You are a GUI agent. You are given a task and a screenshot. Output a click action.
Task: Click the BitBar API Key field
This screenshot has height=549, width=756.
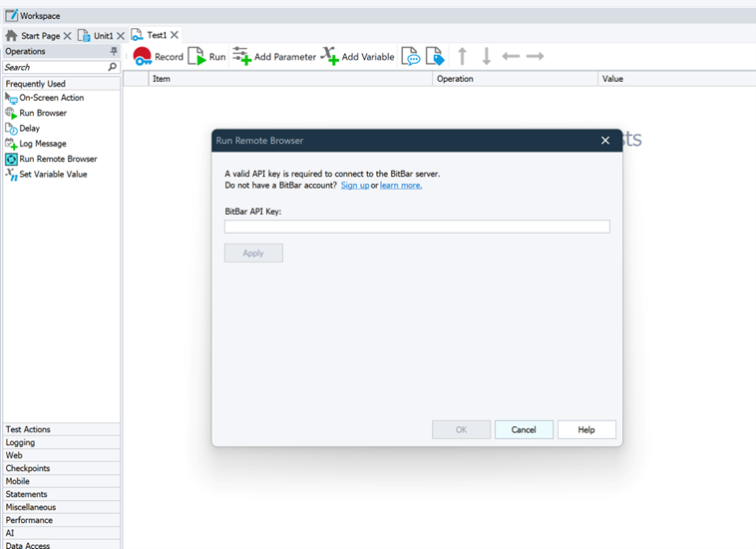tap(417, 227)
